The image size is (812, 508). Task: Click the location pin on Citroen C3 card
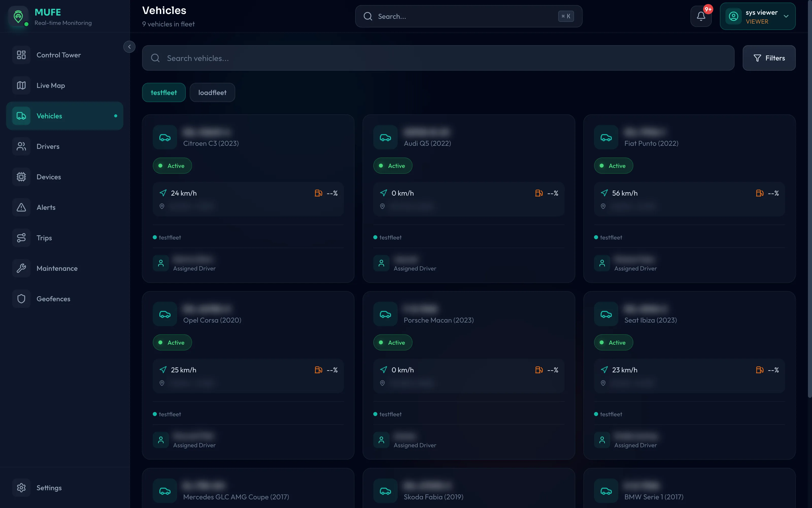point(162,206)
